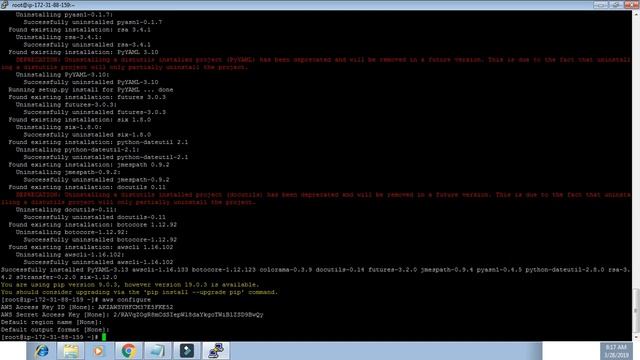Click the 'AWS Secret Access Key [None]' line
640x360 pixels.
tap(132, 315)
